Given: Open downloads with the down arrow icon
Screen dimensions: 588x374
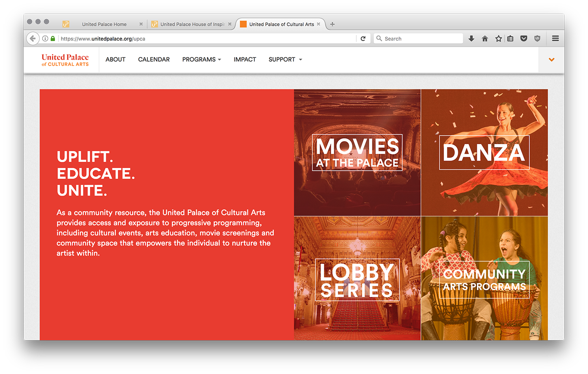Looking at the screenshot, I should coord(471,38).
